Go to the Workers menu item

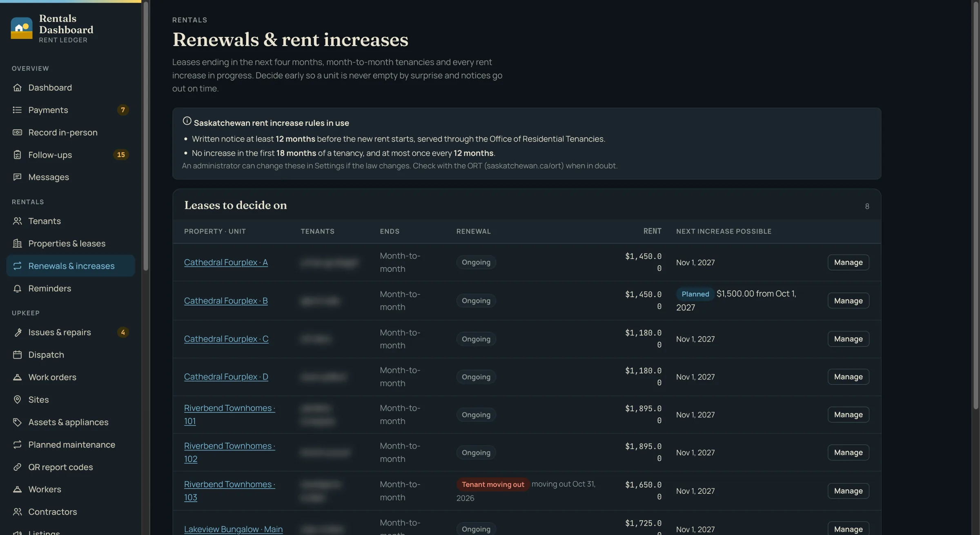71,489
